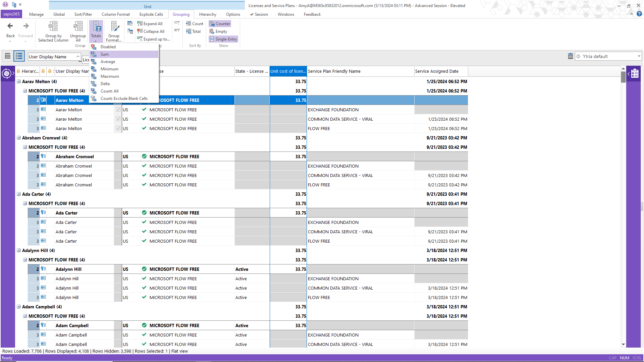Viewport: 644px width, 362px height.
Task: Click the upper small grouping icon next to Group Format
Action: pos(130,23)
